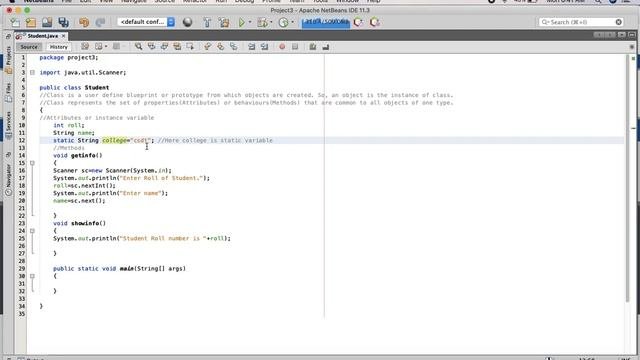Collapse the import fold on line 3
The width and height of the screenshot is (640, 360).
coord(32,73)
